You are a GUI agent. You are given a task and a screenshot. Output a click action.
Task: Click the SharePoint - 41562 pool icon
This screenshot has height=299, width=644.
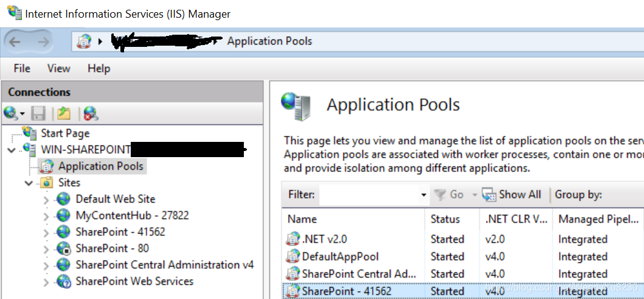click(x=293, y=291)
